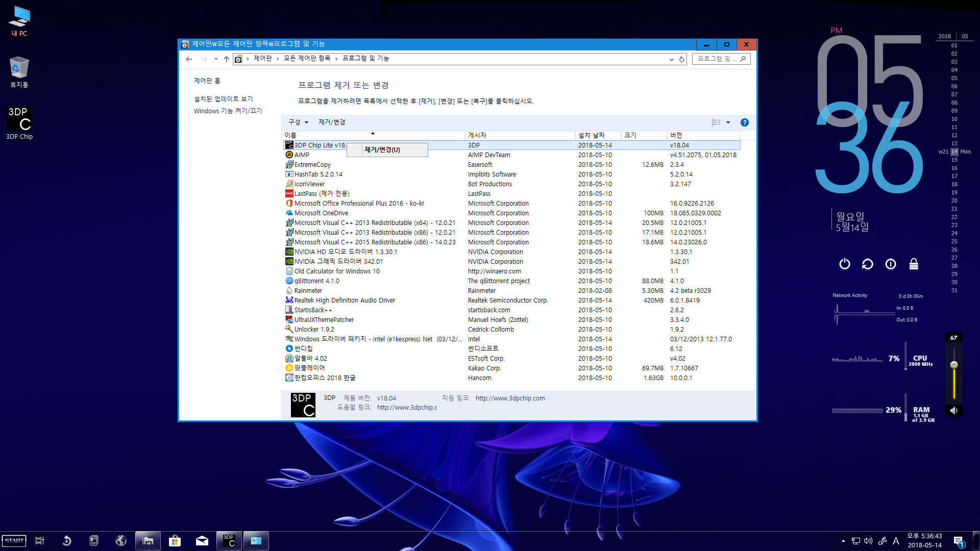
Task: Click the IME language A indicator
Action: point(896,541)
